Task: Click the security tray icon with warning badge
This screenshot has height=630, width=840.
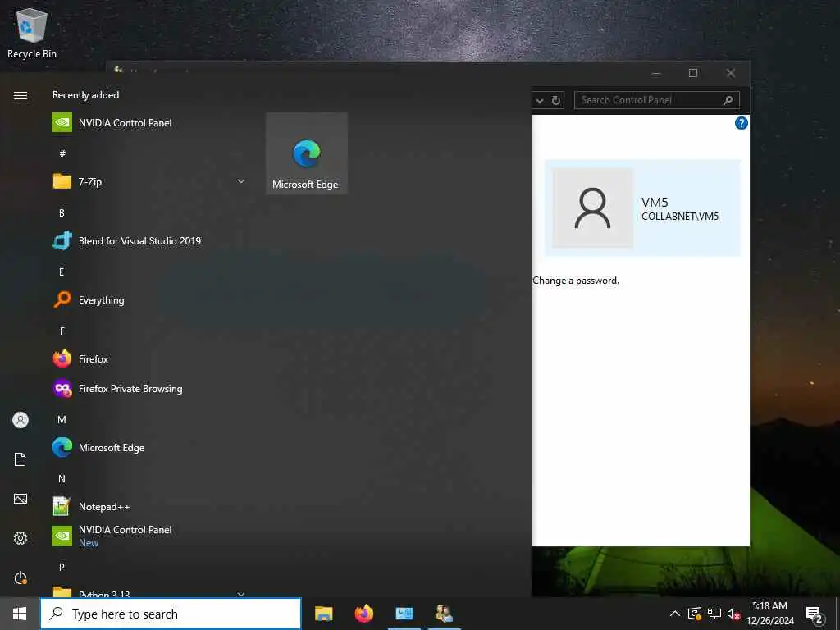Action: pyautogui.click(x=695, y=614)
